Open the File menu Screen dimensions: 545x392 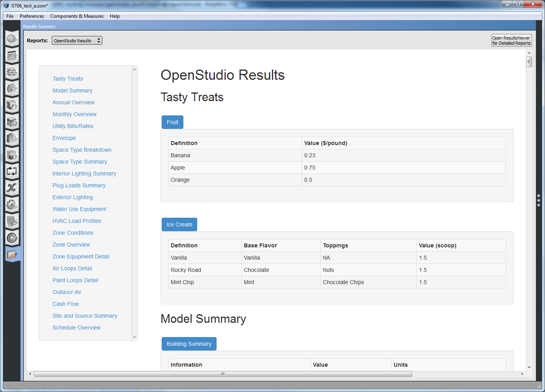[x=10, y=16]
